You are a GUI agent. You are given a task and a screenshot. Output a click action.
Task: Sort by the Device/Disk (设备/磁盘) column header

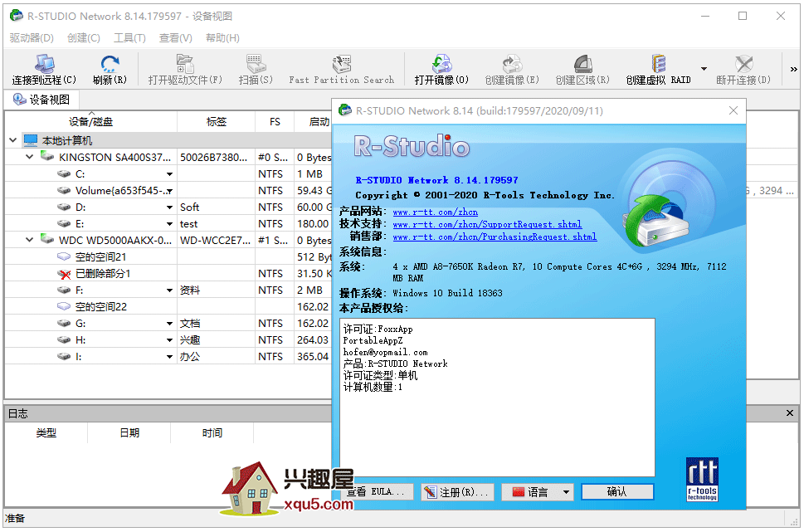90,121
